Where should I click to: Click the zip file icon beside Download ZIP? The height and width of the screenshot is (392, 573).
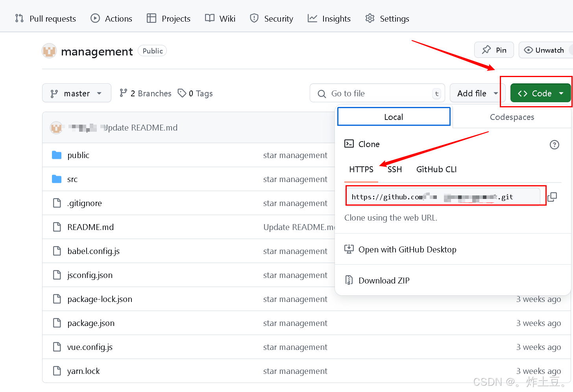click(349, 280)
